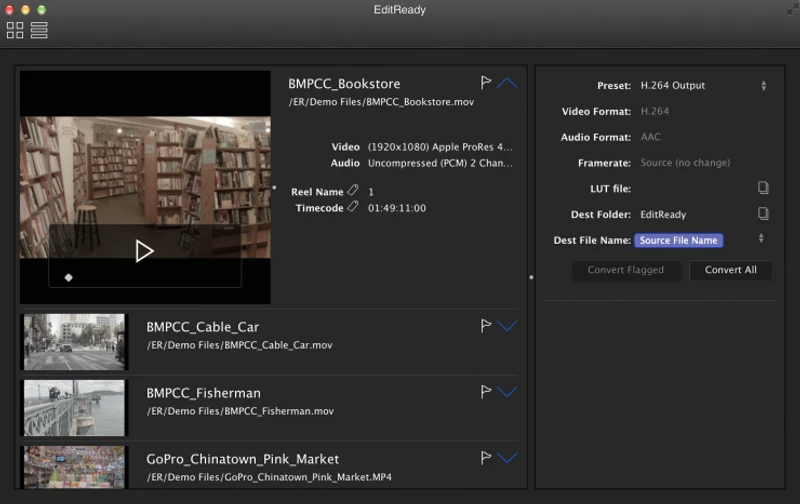Edit the Reel Name tag icon
Image resolution: width=800 pixels, height=504 pixels.
tap(353, 191)
